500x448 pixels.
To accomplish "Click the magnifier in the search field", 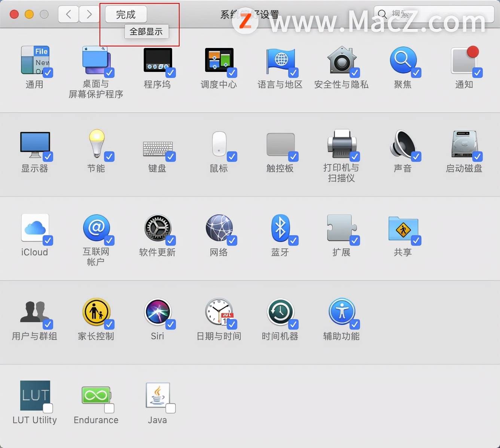I will pos(382,14).
